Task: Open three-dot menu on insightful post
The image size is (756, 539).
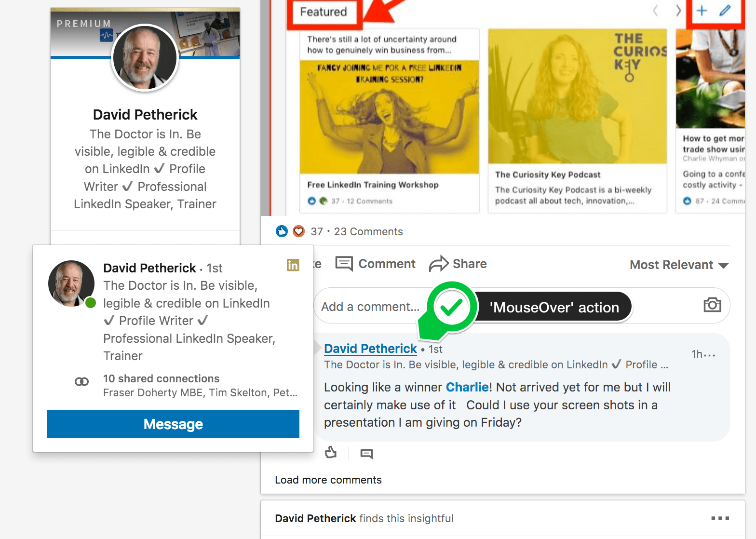Action: pos(720,518)
